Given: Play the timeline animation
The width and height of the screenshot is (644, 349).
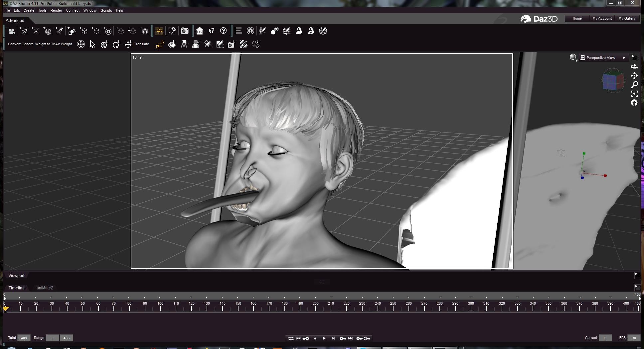Looking at the screenshot, I should tap(324, 338).
